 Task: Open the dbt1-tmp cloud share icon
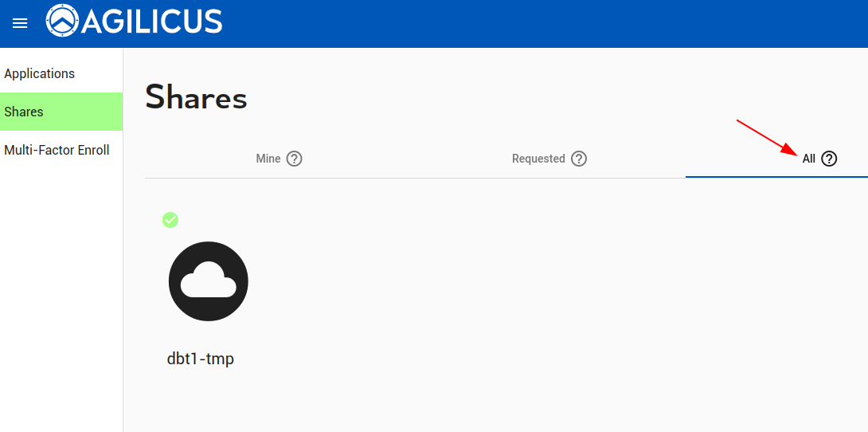point(209,281)
